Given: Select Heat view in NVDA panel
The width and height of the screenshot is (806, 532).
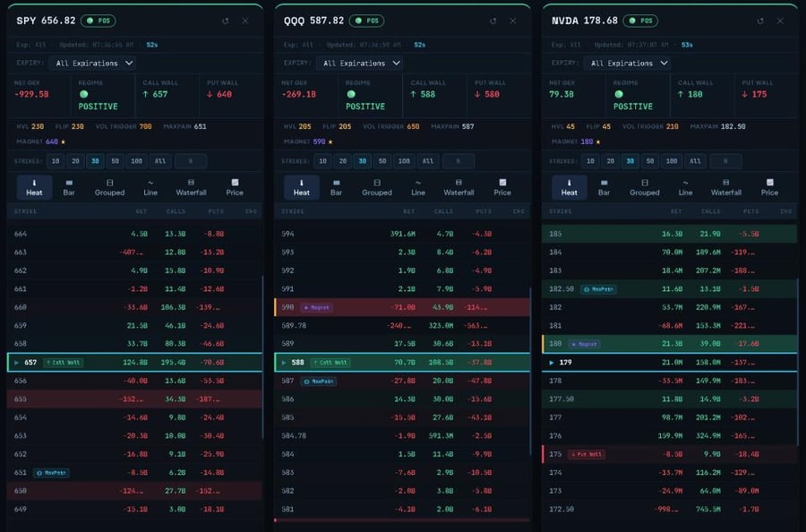Looking at the screenshot, I should [569, 187].
